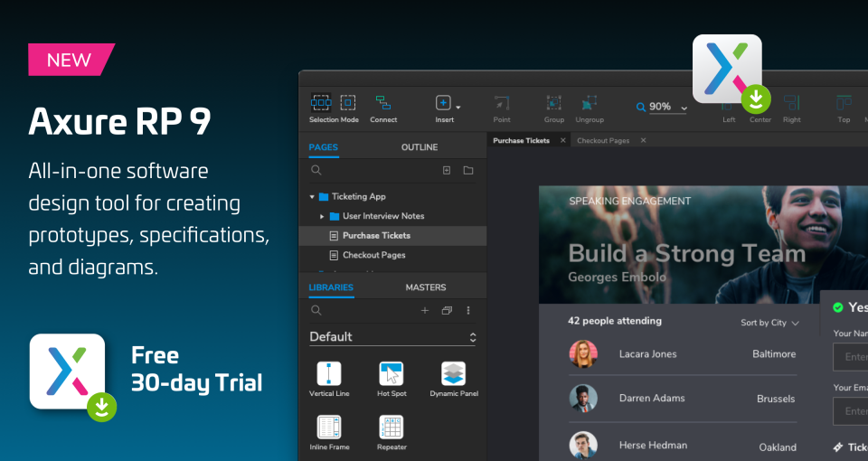
Task: Open the Insert dropdown arrow
Action: (x=458, y=107)
